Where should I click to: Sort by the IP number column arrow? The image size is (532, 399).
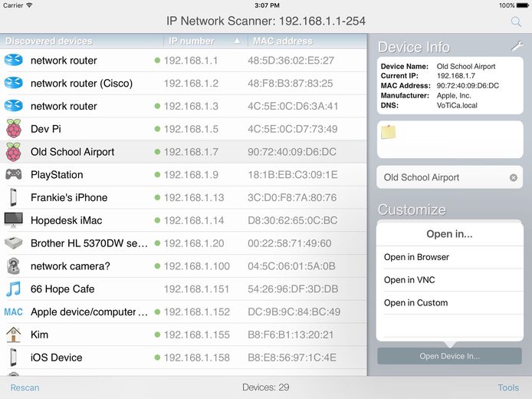[x=237, y=41]
